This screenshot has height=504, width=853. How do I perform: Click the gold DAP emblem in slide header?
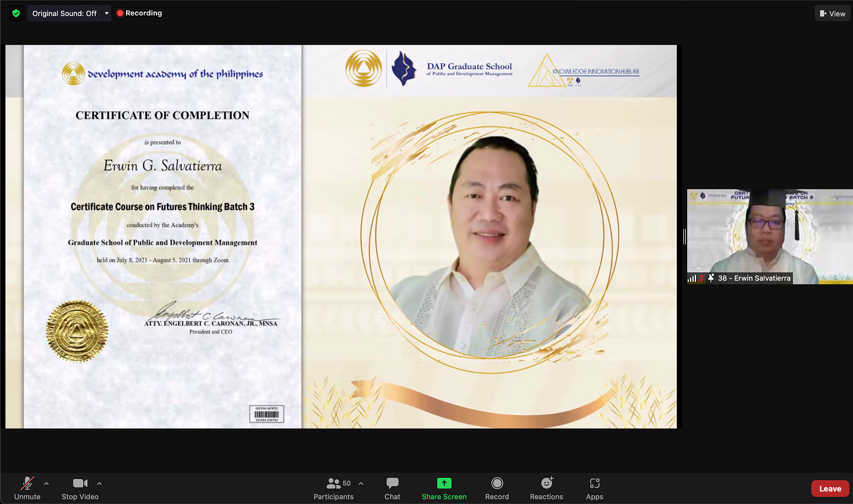coord(363,68)
